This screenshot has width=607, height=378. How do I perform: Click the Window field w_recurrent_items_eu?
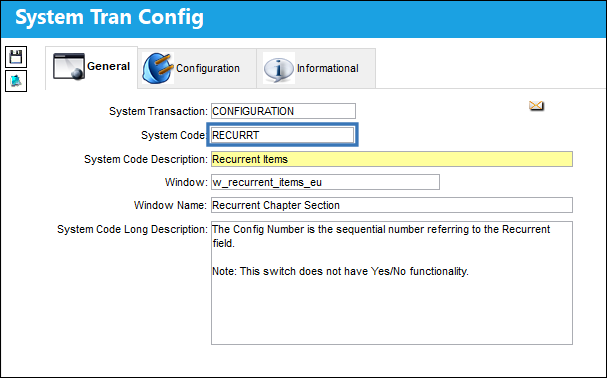click(325, 182)
